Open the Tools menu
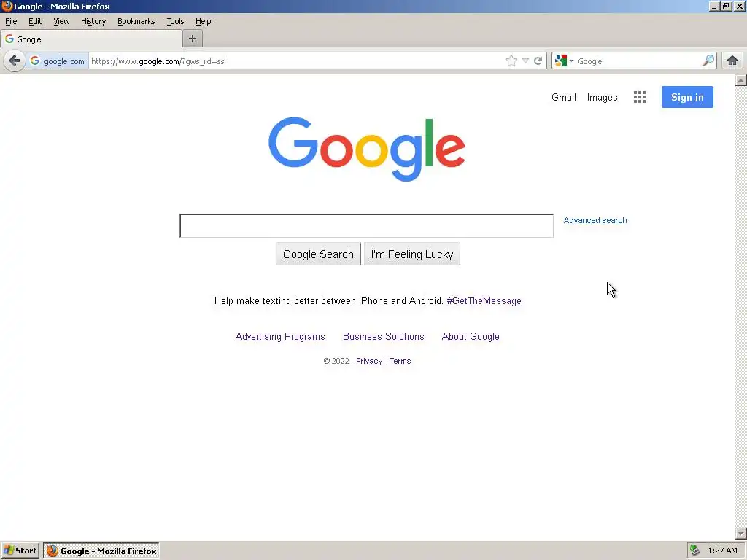The height and width of the screenshot is (560, 747). point(175,21)
